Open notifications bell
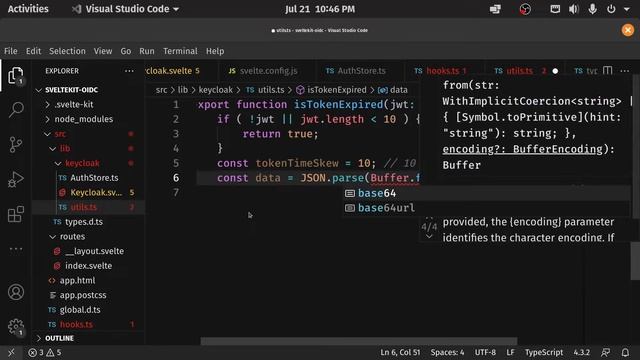The height and width of the screenshot is (360, 640). (625, 353)
